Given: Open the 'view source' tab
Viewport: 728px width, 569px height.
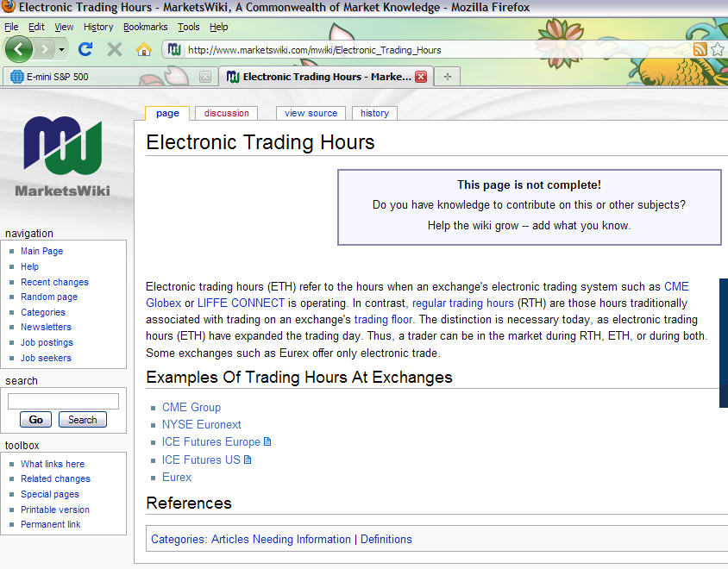Looking at the screenshot, I should coord(311,113).
